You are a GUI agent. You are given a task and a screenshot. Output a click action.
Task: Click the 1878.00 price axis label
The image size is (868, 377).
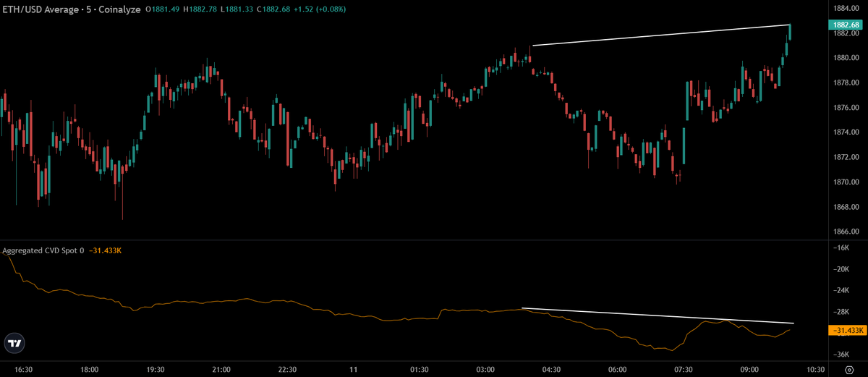coord(846,83)
